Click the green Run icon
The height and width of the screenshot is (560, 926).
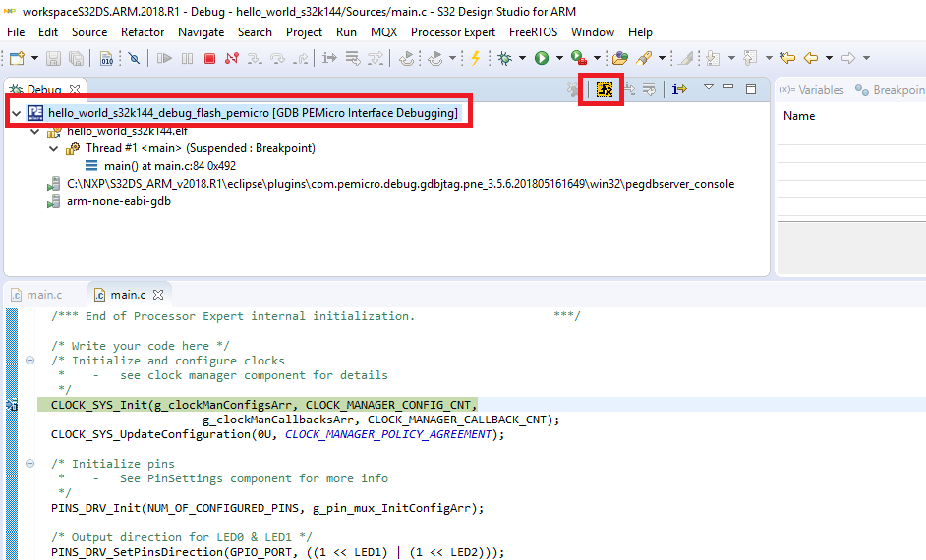point(542,58)
